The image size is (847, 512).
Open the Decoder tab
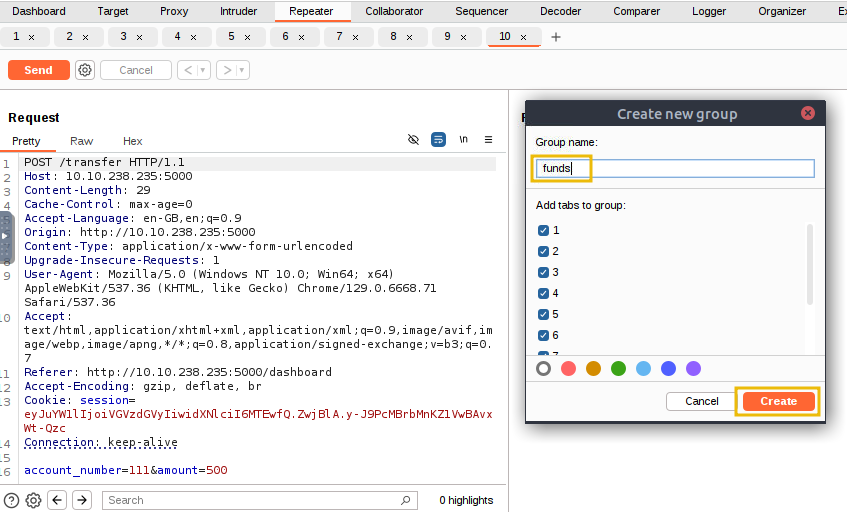tap(561, 11)
